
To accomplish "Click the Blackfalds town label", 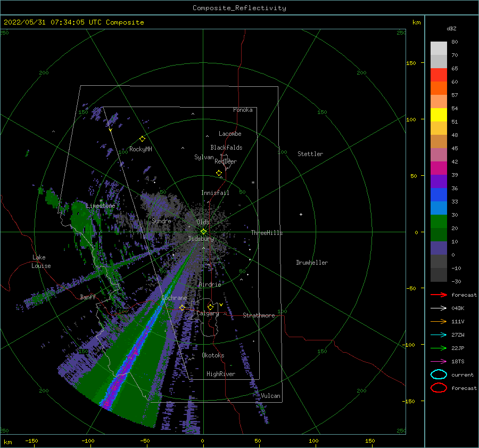I will point(226,148).
